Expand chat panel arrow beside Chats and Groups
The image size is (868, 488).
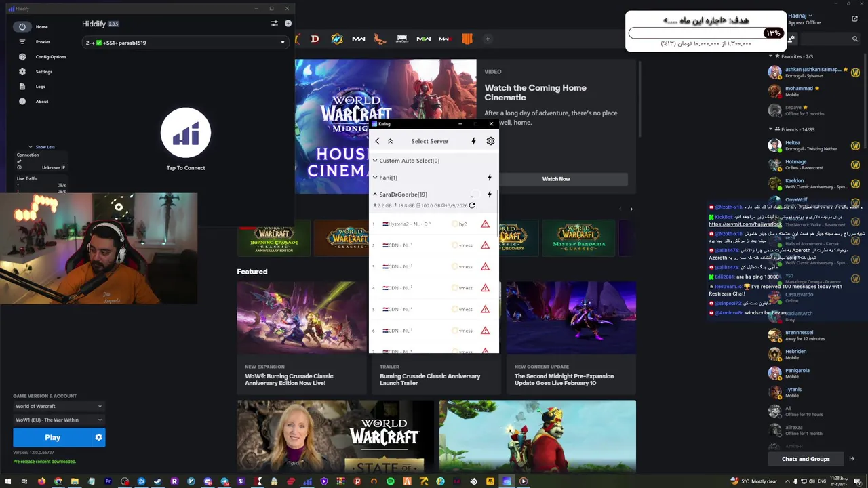coord(852,459)
